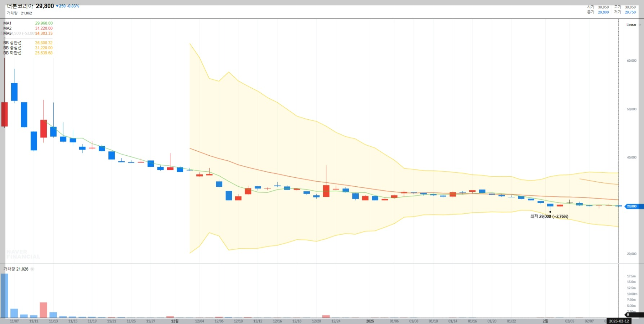Select the BB 하한선 label

13,53
